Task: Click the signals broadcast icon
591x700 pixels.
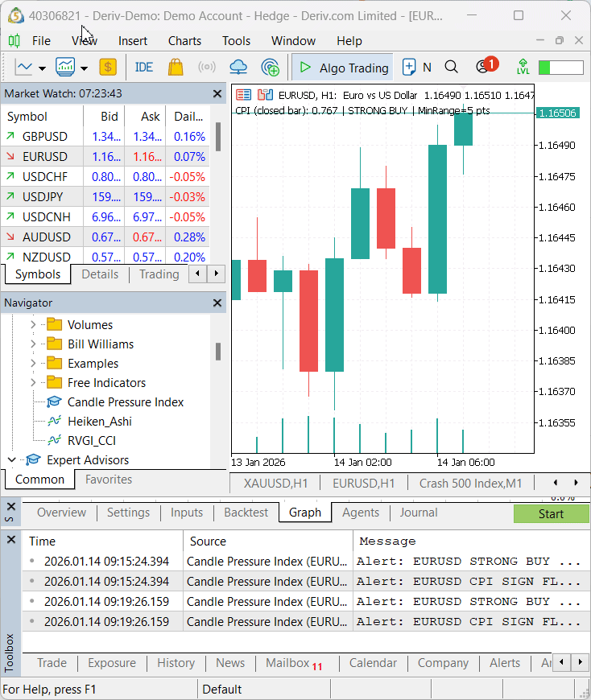Action: pos(207,68)
